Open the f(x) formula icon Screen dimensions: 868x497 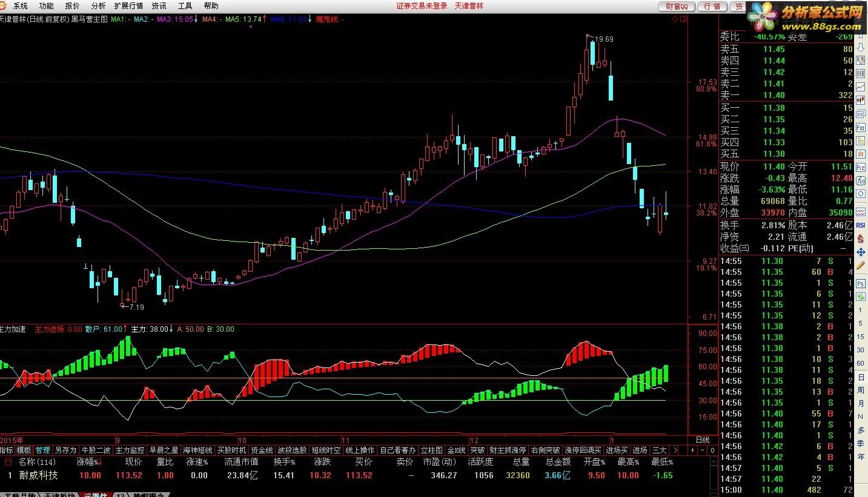point(861,180)
